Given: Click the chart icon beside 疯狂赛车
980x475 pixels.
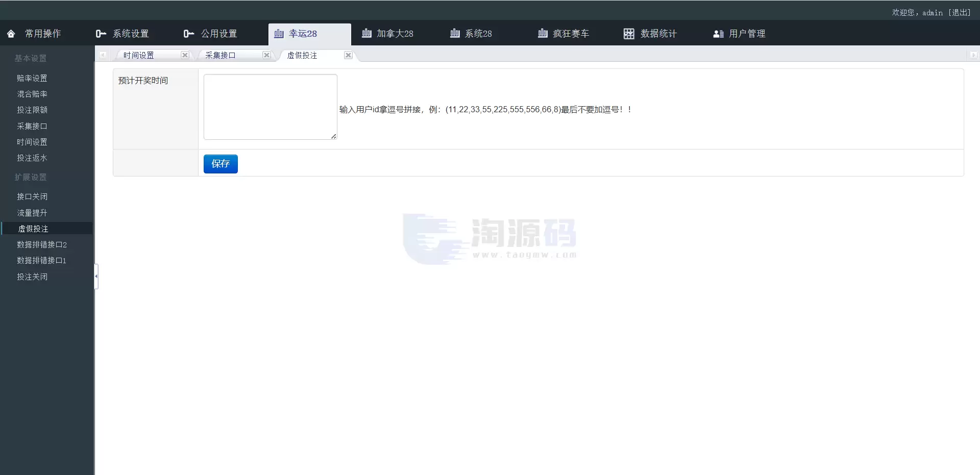Looking at the screenshot, I should [543, 33].
